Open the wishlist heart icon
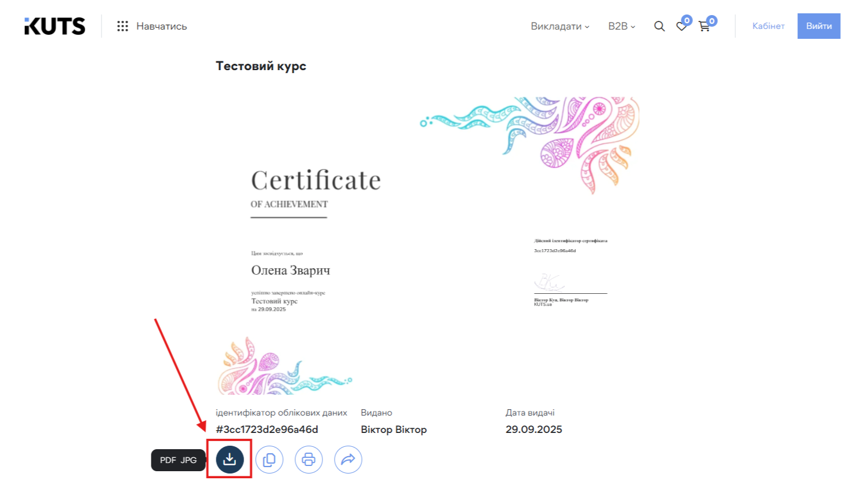Viewport: 868px width, 488px height. (x=681, y=26)
